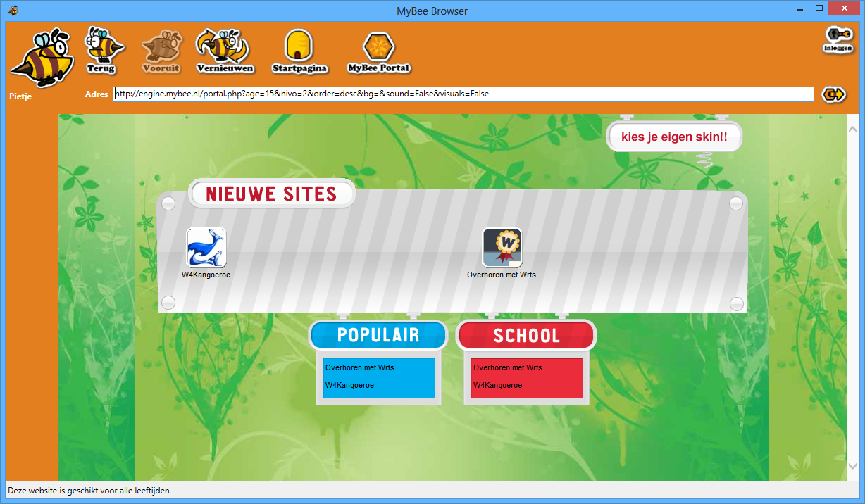
Task: Open 'Overhoren met Wrts' in the School list
Action: pyautogui.click(x=508, y=367)
